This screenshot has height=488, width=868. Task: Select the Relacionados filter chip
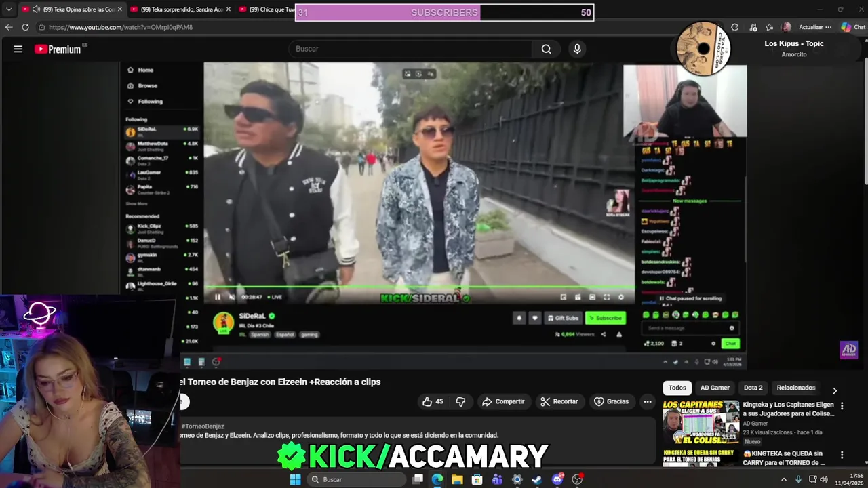[x=796, y=388]
